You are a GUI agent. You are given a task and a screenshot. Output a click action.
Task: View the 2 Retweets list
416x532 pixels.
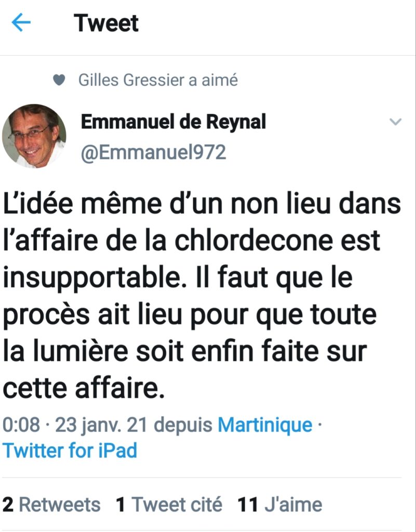[x=51, y=504]
